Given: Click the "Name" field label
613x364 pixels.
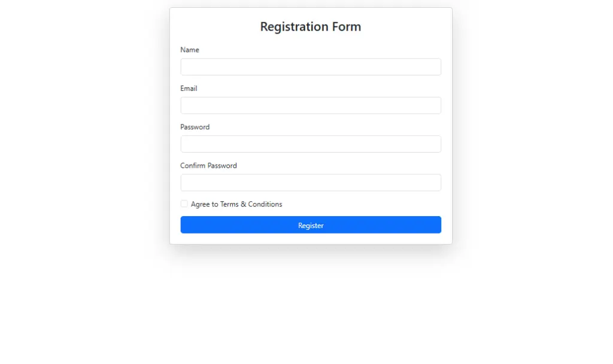Looking at the screenshot, I should [190, 50].
